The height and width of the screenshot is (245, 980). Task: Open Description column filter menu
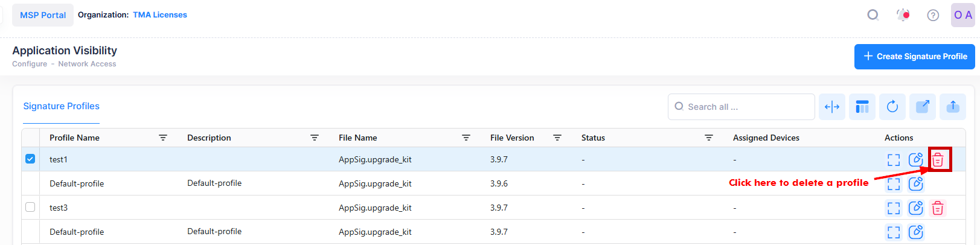click(315, 138)
